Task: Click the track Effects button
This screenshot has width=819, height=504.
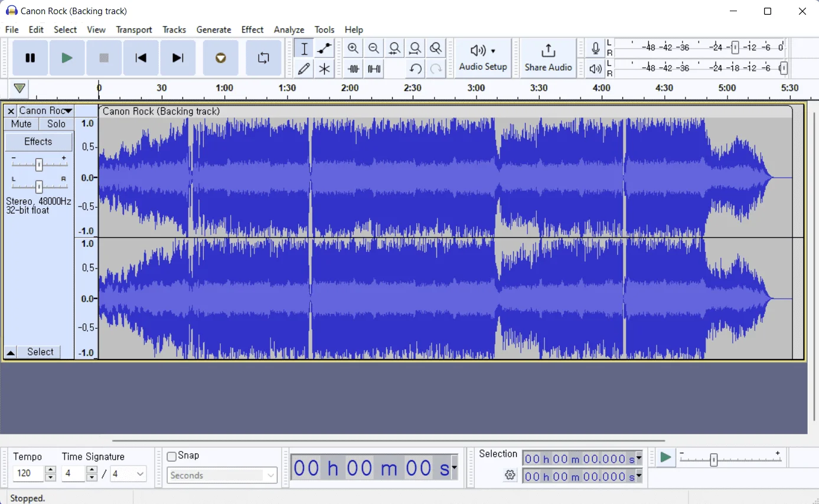Action: 38,142
